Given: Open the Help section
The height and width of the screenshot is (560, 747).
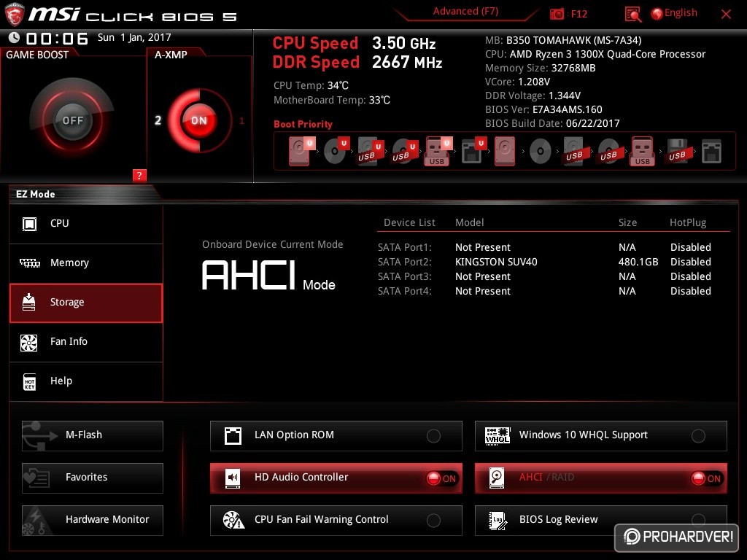Looking at the screenshot, I should coord(86,381).
